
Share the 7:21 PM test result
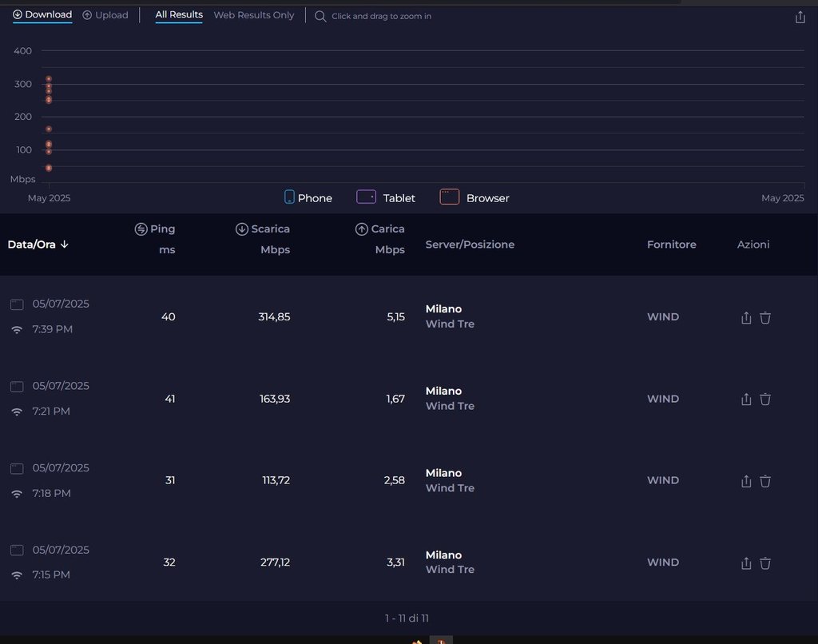[746, 400]
